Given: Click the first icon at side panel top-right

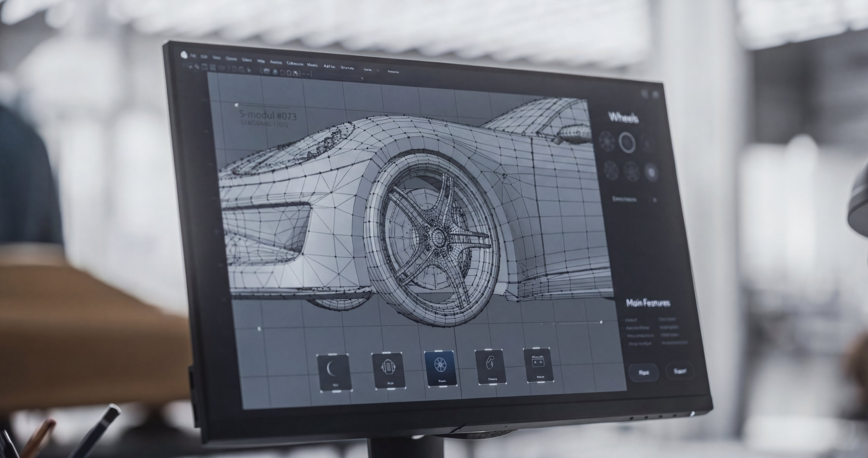Looking at the screenshot, I should tap(644, 94).
